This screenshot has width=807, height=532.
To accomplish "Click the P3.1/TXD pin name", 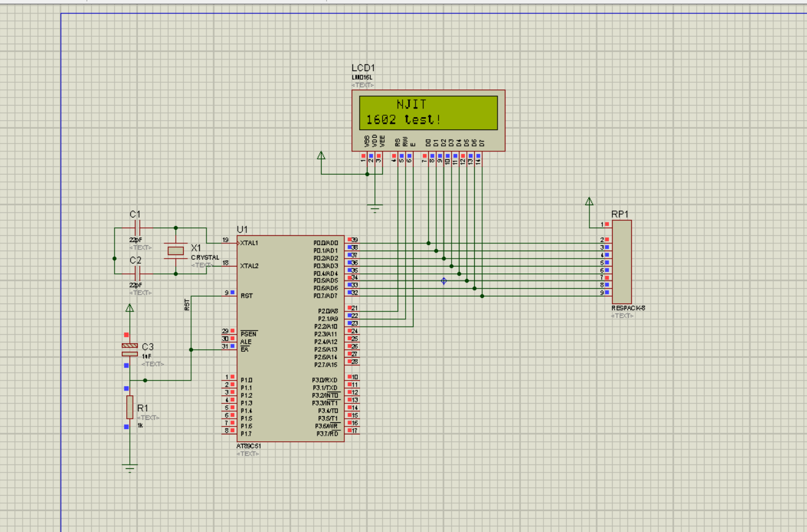I will click(326, 388).
